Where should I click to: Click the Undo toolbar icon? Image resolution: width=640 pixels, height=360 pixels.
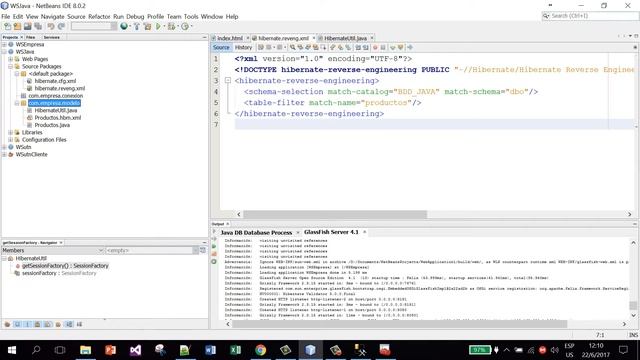(51, 27)
